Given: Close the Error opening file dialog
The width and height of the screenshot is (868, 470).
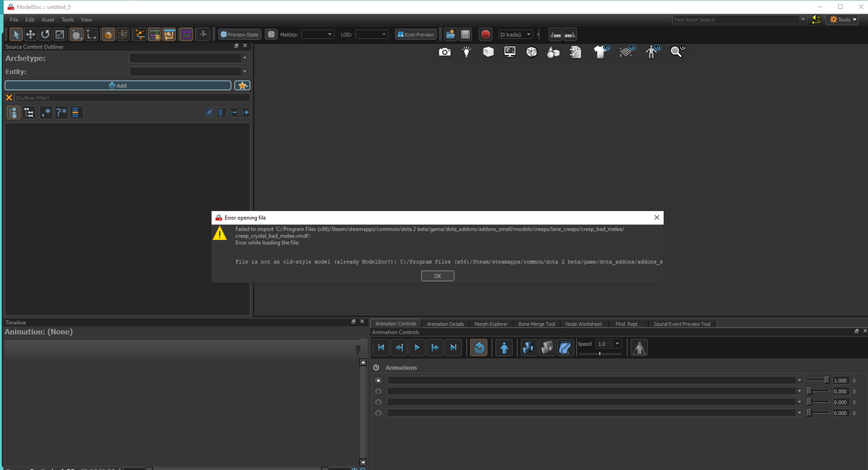Looking at the screenshot, I should 656,218.
